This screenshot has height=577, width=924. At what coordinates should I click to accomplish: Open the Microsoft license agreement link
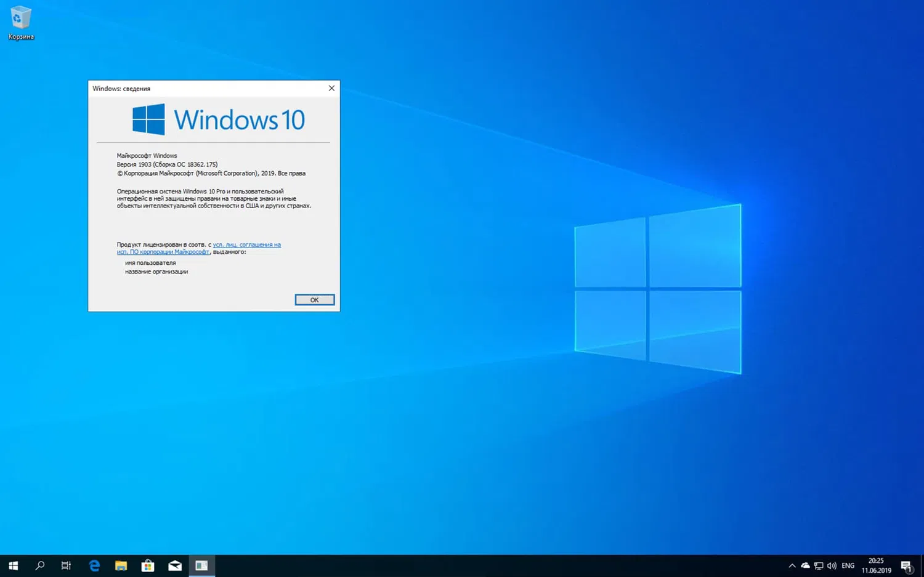246,244
